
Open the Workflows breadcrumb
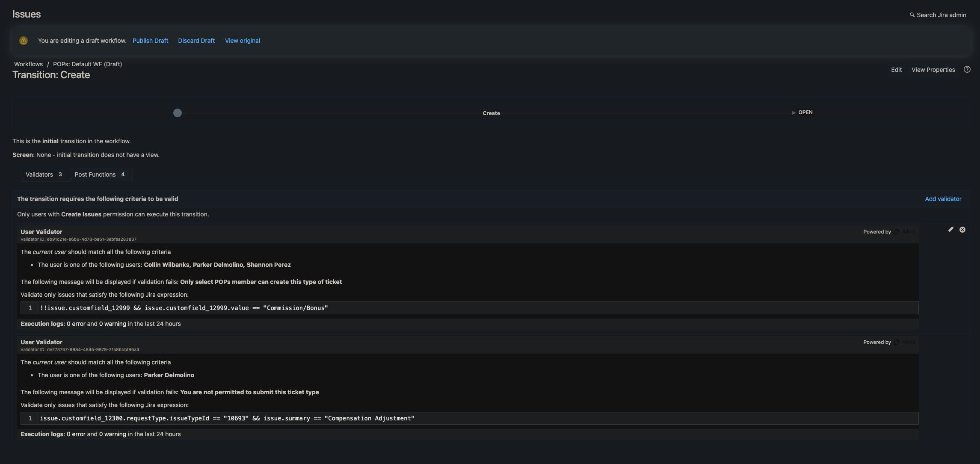pyautogui.click(x=28, y=64)
